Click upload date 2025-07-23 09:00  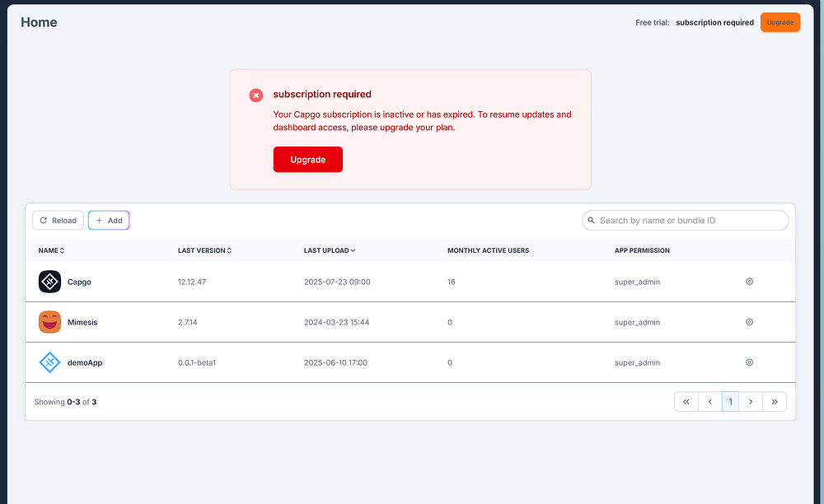pos(337,282)
